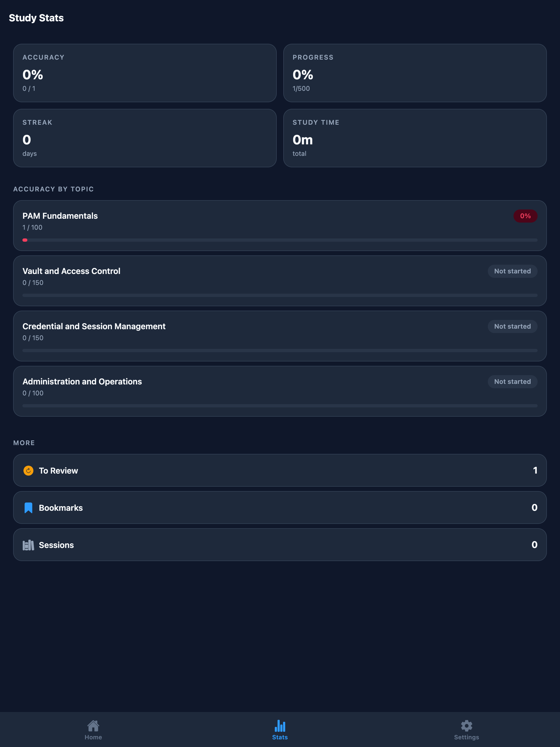Screen dimensions: 560x747
Task: Click the Bookmarks count '0'
Action: tap(534, 507)
